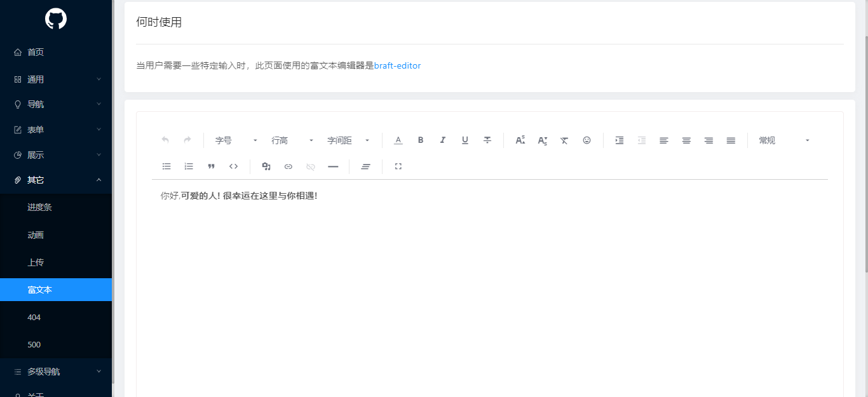Insert an unordered bullet list
Image resolution: width=868 pixels, height=397 pixels.
166,166
